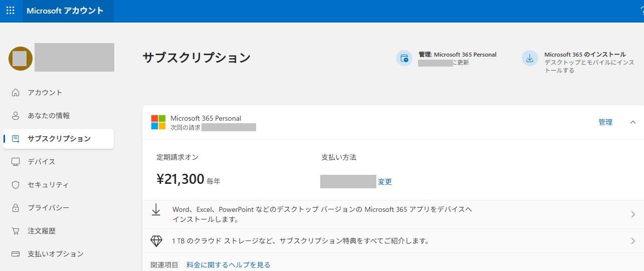644x271 pixels.
Task: Collapse the Microsoft 365 Personal card
Action: 633,122
